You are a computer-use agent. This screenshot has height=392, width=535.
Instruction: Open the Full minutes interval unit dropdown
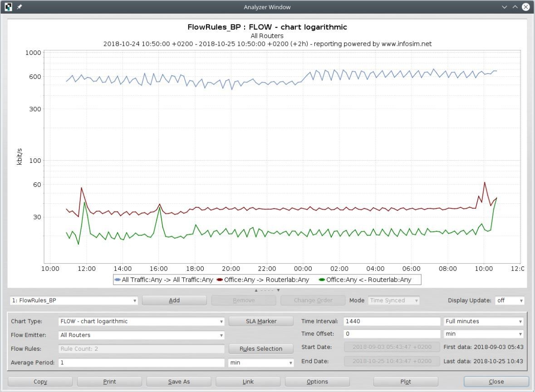pos(483,321)
